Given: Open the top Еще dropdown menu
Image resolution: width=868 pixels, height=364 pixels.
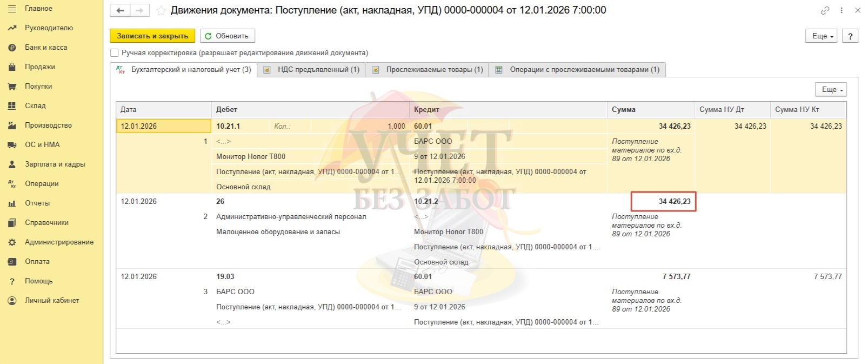Looking at the screenshot, I should pyautogui.click(x=822, y=36).
